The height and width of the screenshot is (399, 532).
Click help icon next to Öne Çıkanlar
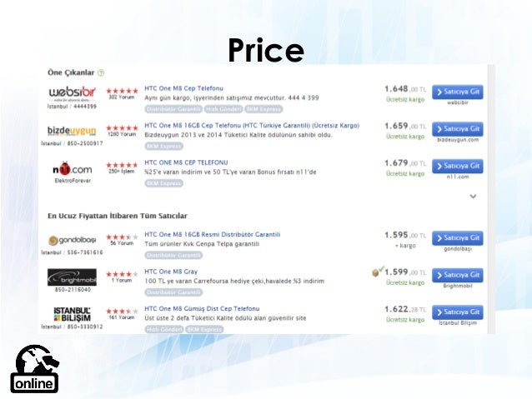(x=101, y=72)
